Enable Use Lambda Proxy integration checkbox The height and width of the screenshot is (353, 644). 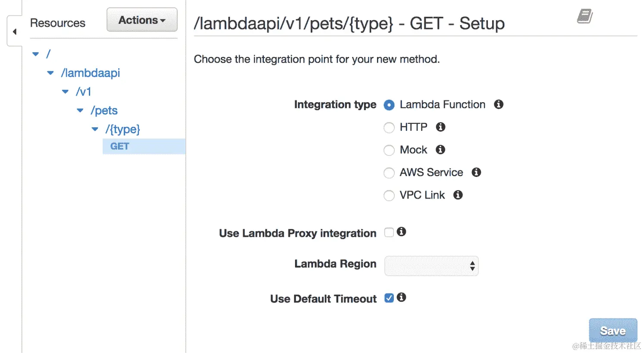coord(389,233)
